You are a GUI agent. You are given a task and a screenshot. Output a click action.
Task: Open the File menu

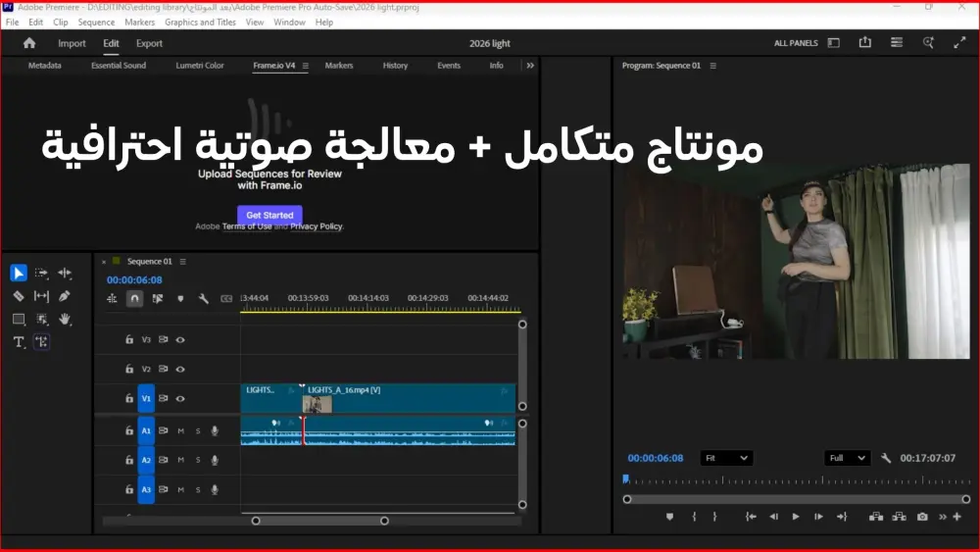[x=12, y=22]
